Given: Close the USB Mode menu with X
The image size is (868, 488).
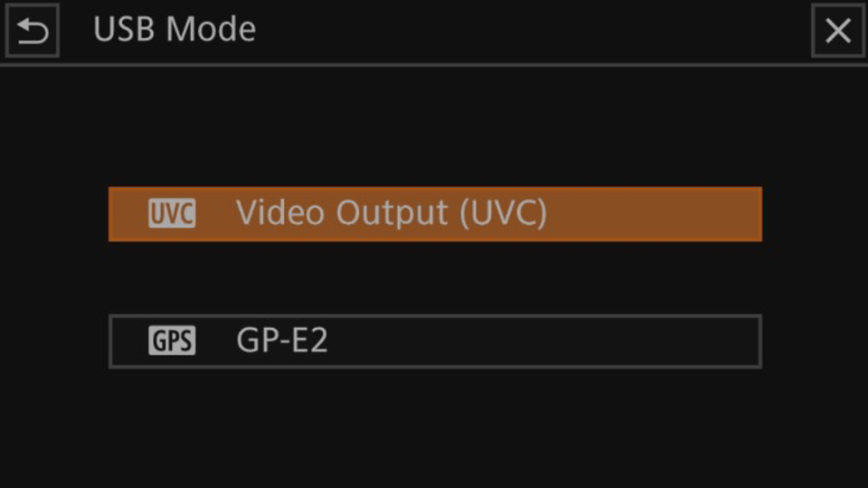Looking at the screenshot, I should click(838, 30).
